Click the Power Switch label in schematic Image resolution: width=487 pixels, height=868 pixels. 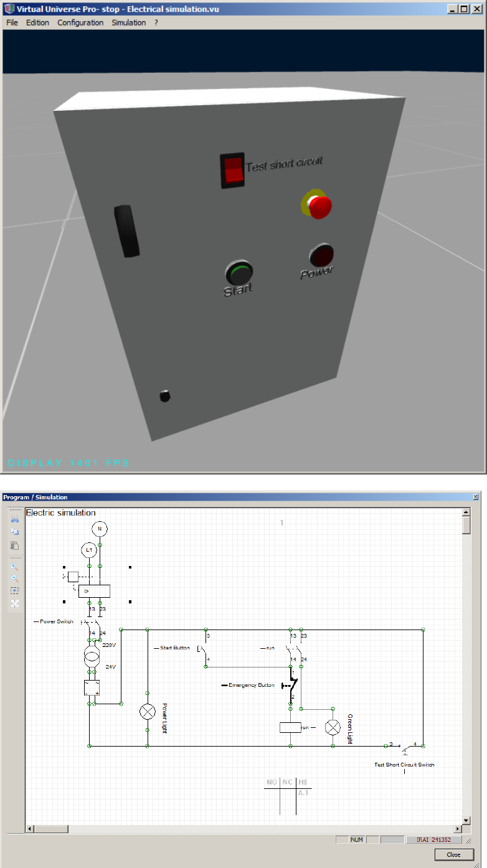click(56, 621)
